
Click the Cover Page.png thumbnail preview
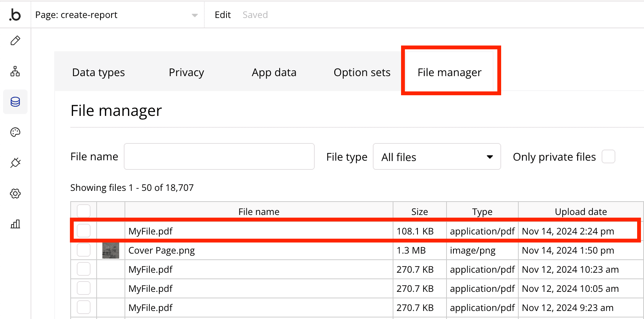tap(111, 250)
